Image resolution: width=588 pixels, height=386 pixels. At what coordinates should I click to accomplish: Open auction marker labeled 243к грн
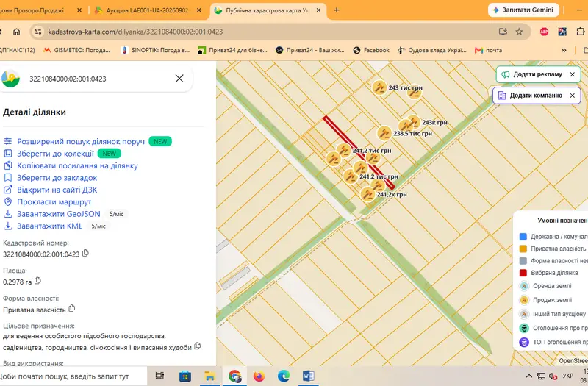[413, 122]
